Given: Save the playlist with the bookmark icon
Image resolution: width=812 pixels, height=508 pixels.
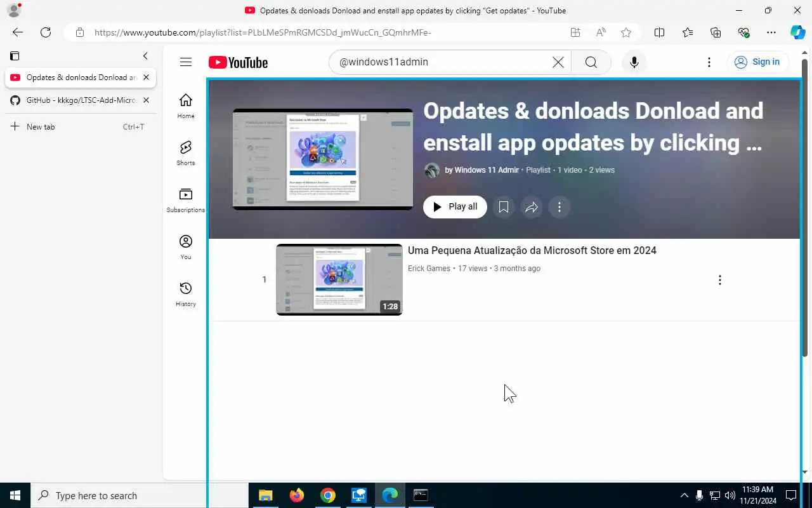Looking at the screenshot, I should point(503,207).
